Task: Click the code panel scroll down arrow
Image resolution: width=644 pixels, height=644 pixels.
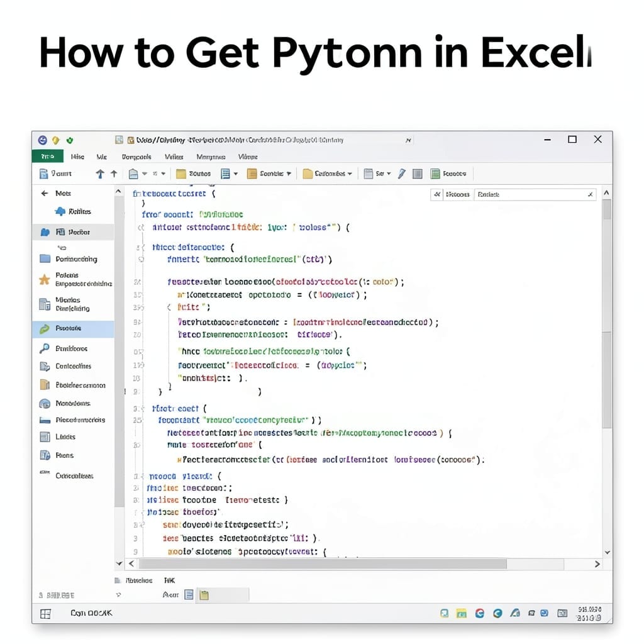Action: pyautogui.click(x=607, y=552)
